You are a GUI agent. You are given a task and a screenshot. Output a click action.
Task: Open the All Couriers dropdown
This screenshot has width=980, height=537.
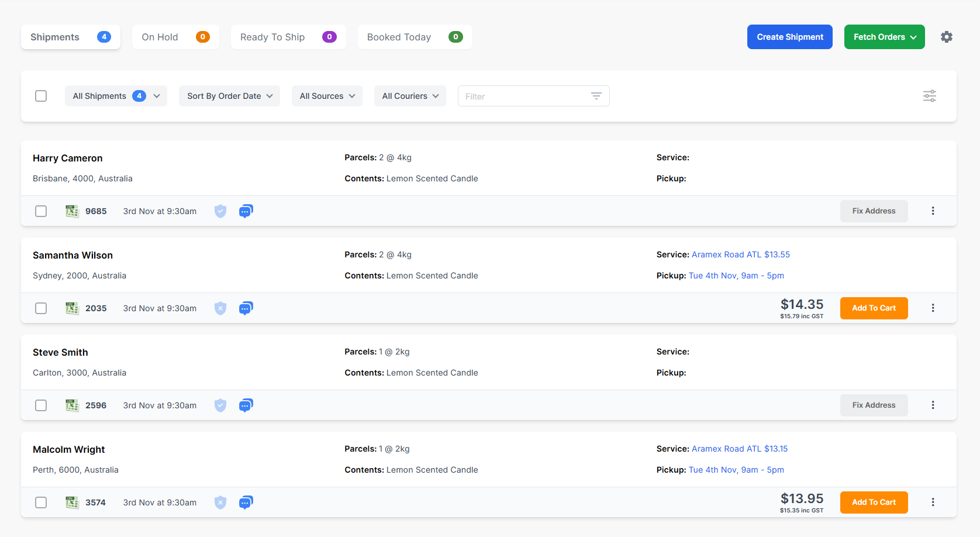[x=409, y=95]
